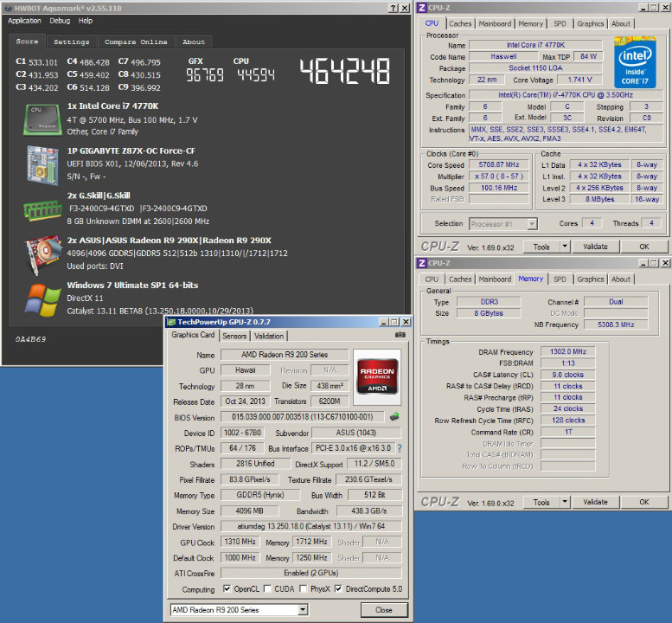Click the NB Frequency 5308.3 MHz value

(616, 324)
